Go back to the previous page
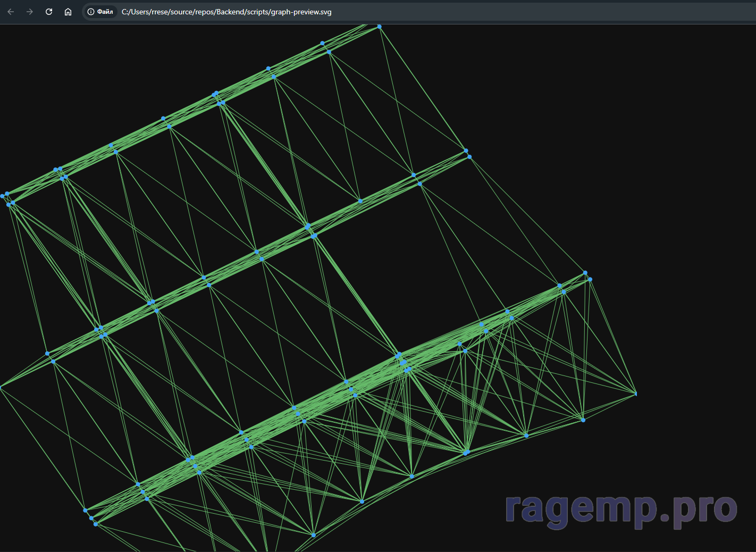The height and width of the screenshot is (552, 756). click(x=11, y=12)
